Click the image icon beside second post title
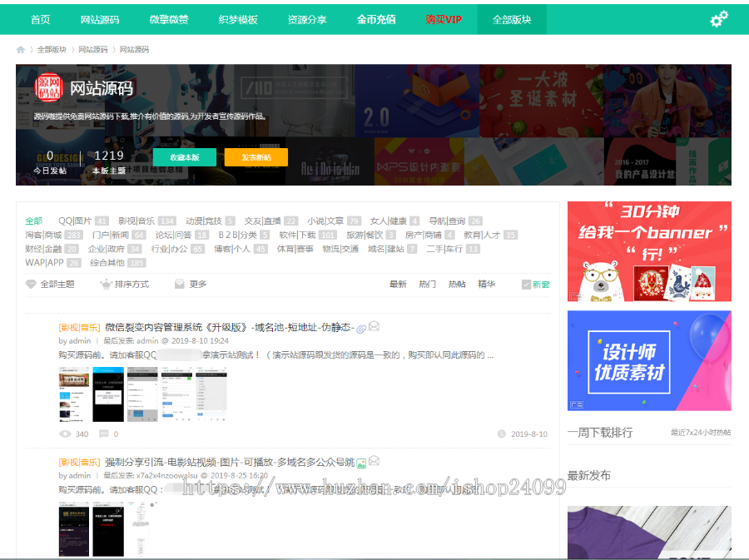This screenshot has width=749, height=560. click(374, 461)
